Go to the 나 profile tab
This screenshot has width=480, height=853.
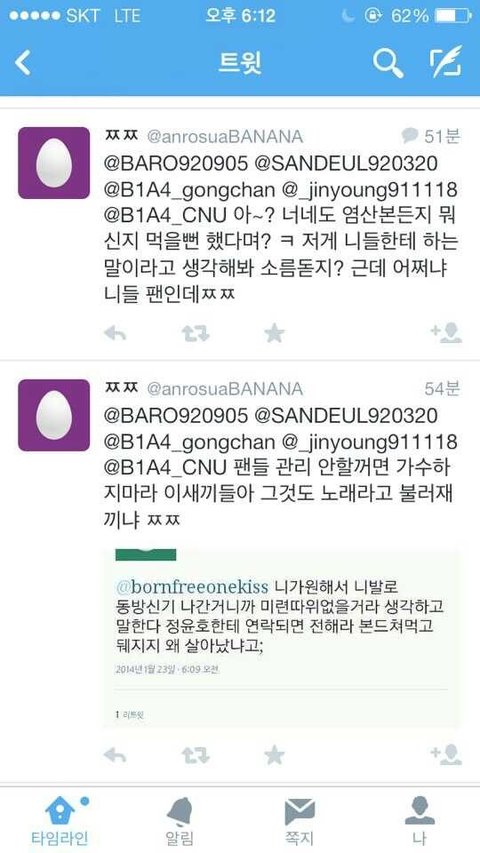tap(420, 820)
